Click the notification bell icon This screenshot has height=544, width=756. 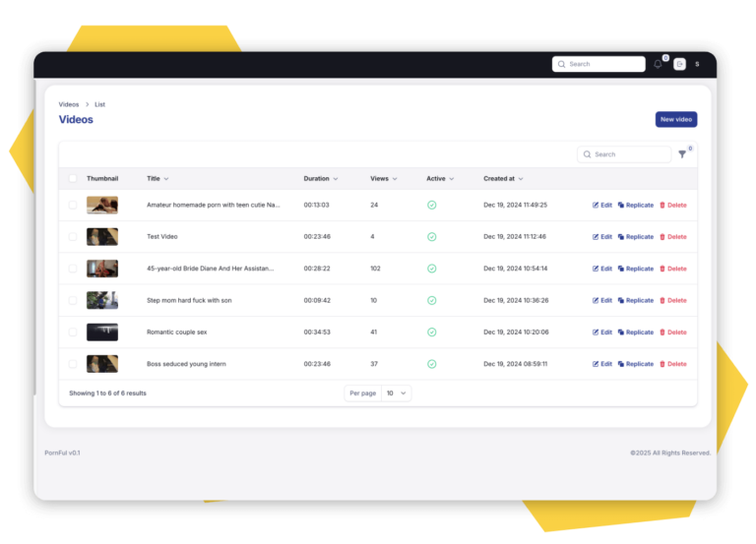click(x=658, y=64)
